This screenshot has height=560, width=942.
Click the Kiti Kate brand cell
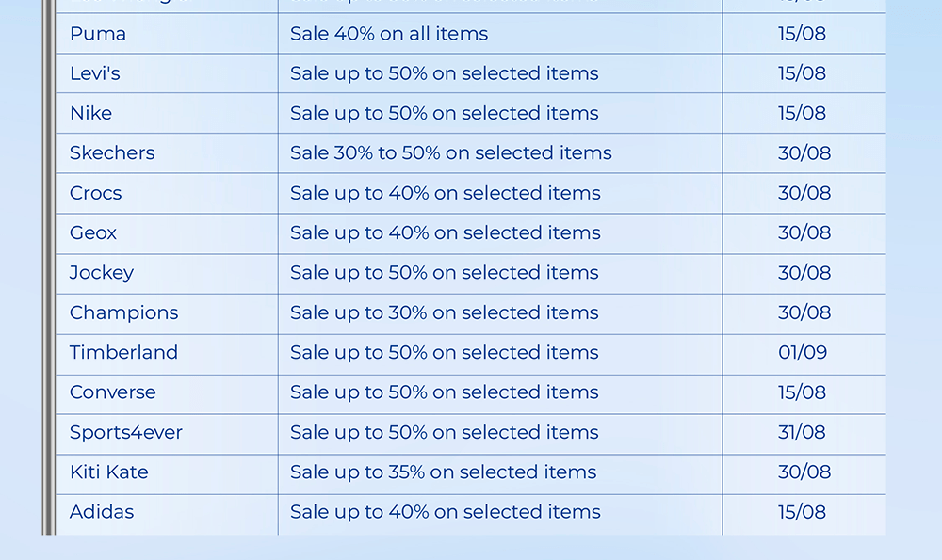(109, 472)
